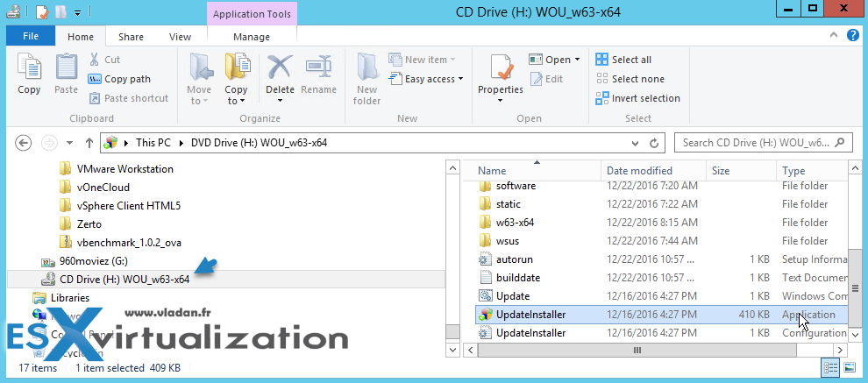
Task: Sort by Type column header
Action: pyautogui.click(x=811, y=171)
